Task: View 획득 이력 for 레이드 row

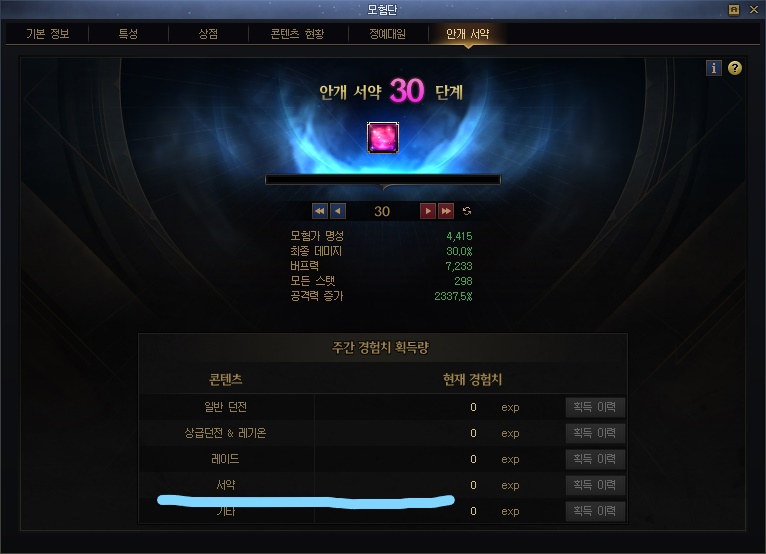Action: tap(595, 459)
